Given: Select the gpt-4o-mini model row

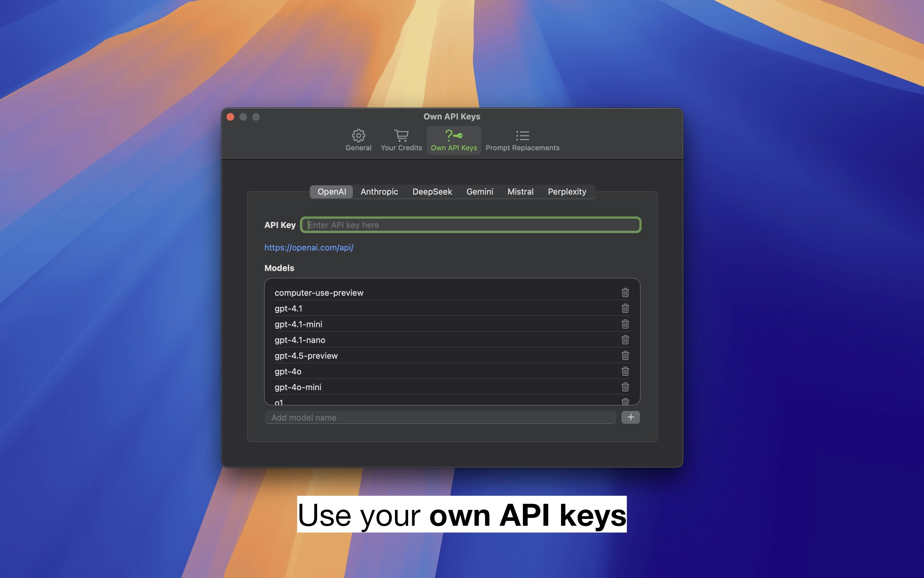Looking at the screenshot, I should click(452, 387).
